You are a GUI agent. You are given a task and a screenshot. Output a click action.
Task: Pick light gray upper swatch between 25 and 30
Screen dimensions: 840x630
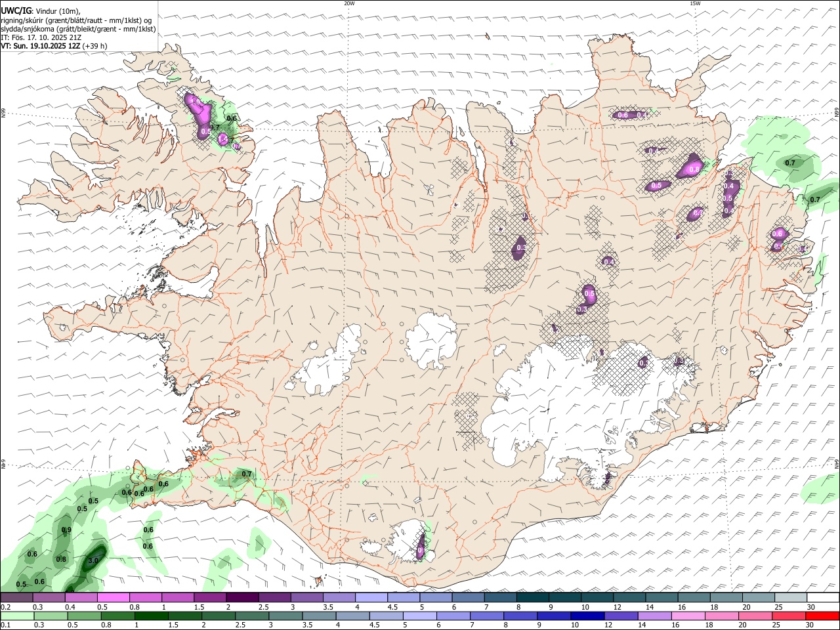791,598
